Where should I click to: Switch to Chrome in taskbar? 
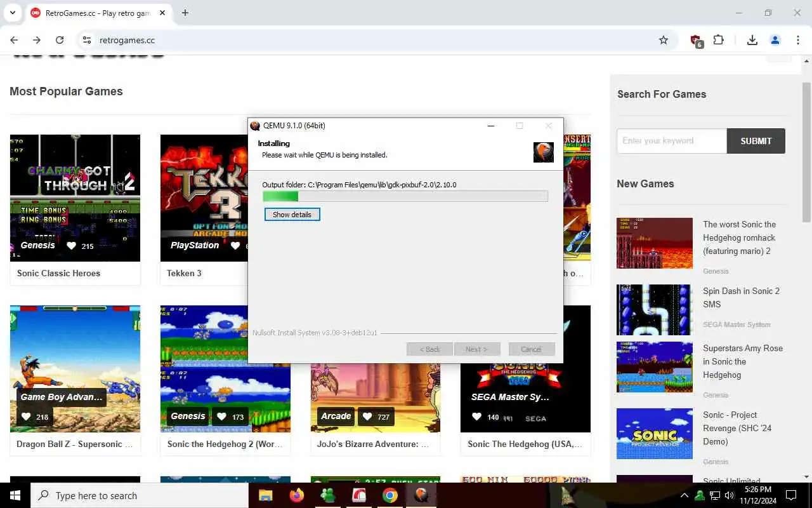point(390,495)
